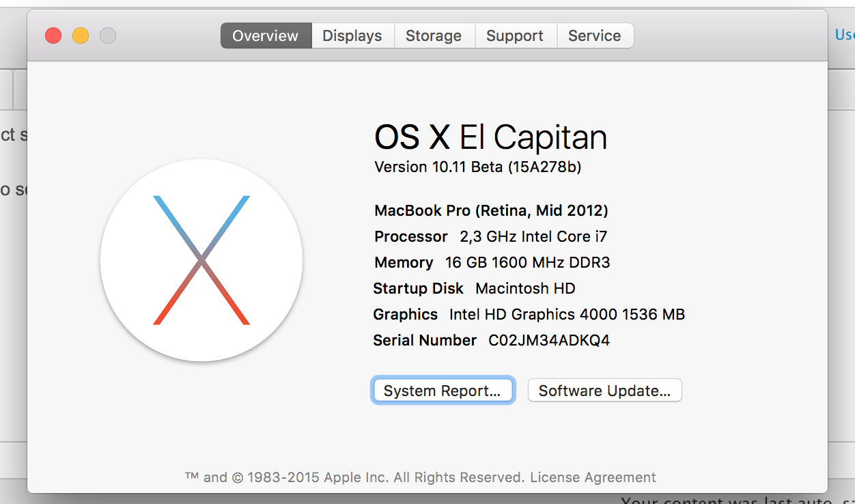Go to the Support tab
Viewport: 855px width, 504px height.
point(515,36)
